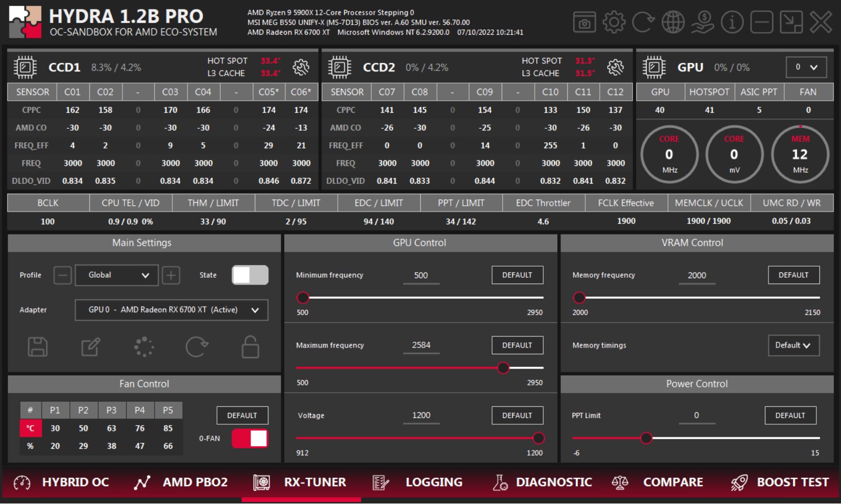Click the edit profile pencil icon
The width and height of the screenshot is (841, 504).
90,347
